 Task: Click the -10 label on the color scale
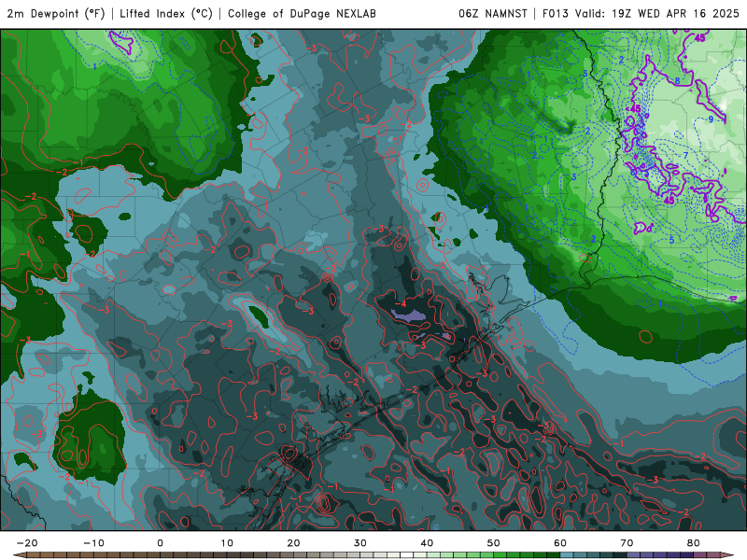pyautogui.click(x=93, y=543)
